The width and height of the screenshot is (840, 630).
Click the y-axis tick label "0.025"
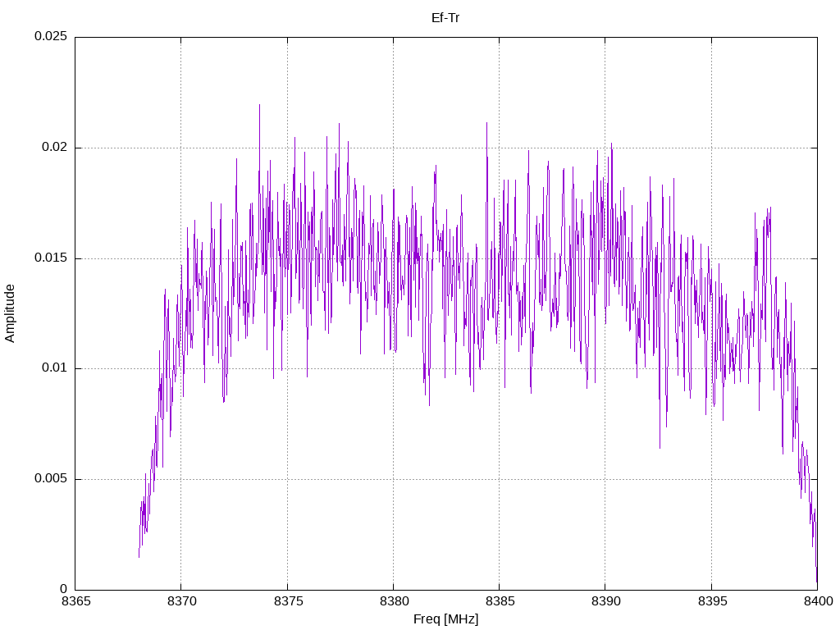51,36
